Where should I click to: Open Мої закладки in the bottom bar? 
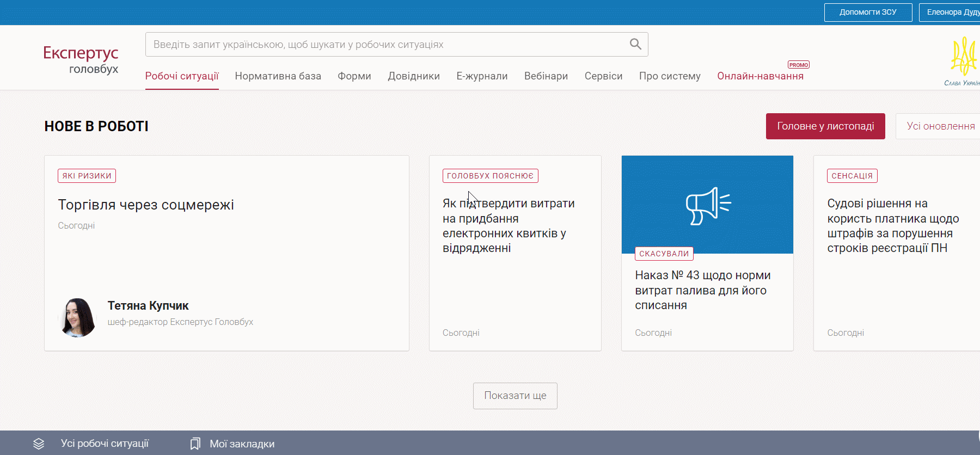pos(242,444)
